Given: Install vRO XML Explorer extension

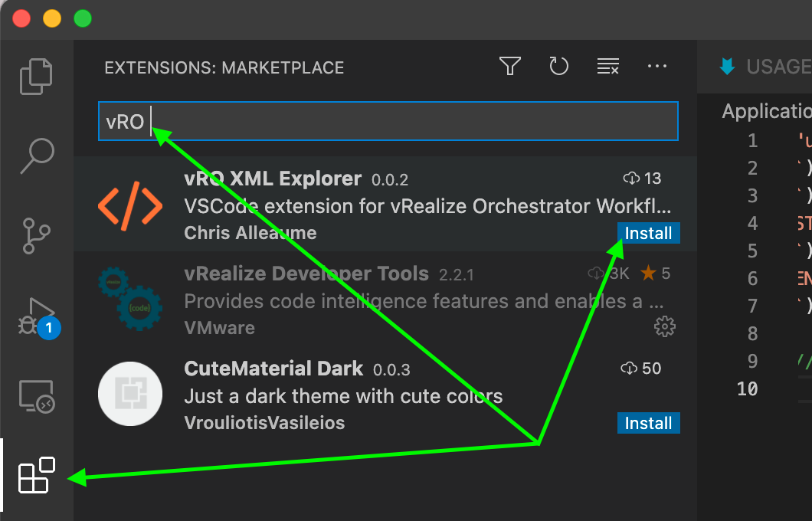Looking at the screenshot, I should click(648, 233).
